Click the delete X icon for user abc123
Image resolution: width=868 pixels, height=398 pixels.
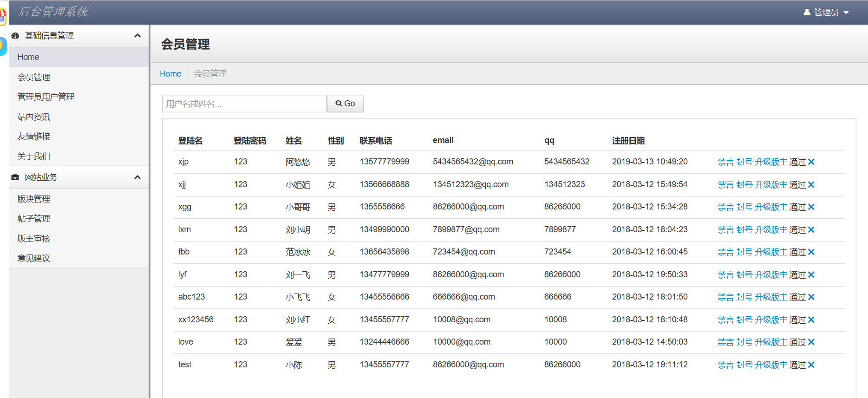point(811,297)
